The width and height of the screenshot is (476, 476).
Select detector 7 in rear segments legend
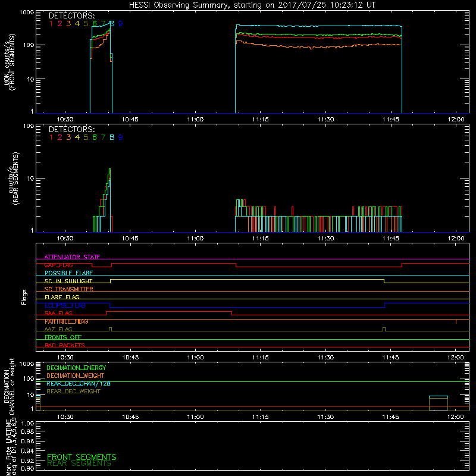tap(103, 137)
